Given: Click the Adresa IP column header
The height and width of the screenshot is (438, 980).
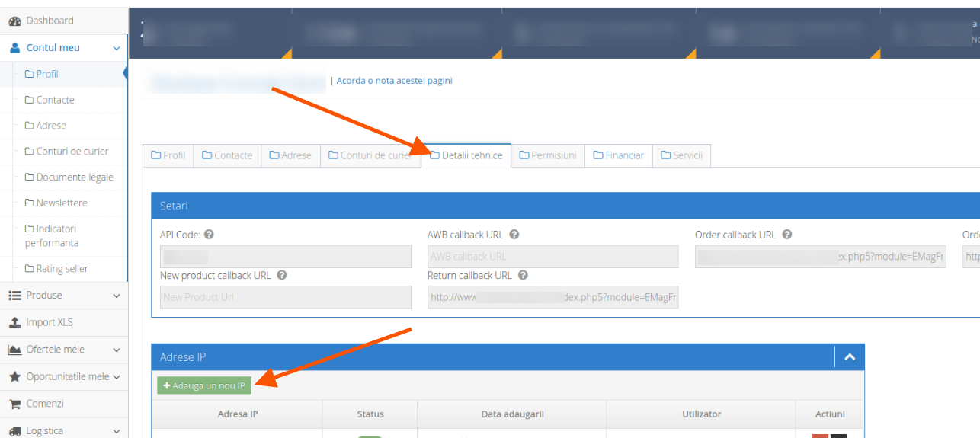Looking at the screenshot, I should [238, 414].
